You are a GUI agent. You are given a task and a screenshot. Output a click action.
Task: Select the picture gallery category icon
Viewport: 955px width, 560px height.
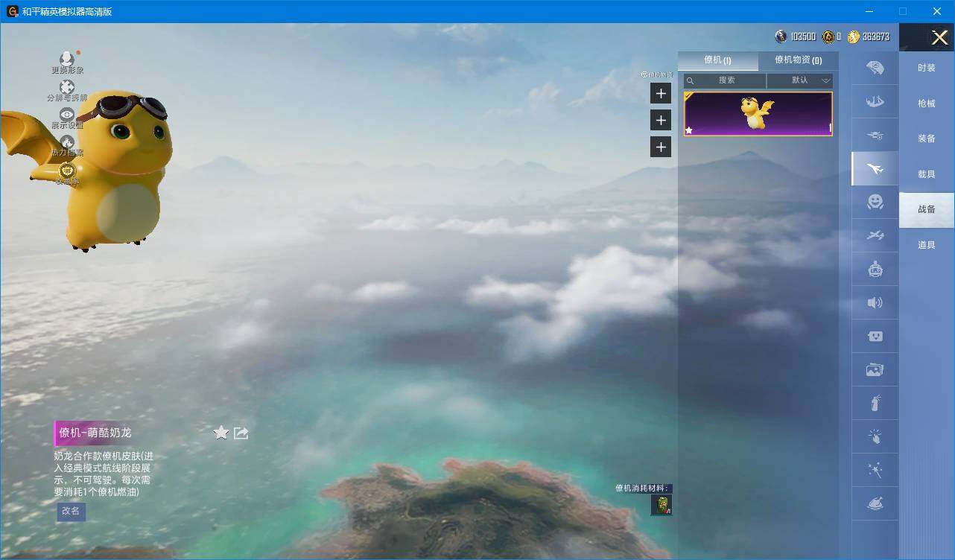pos(875,369)
